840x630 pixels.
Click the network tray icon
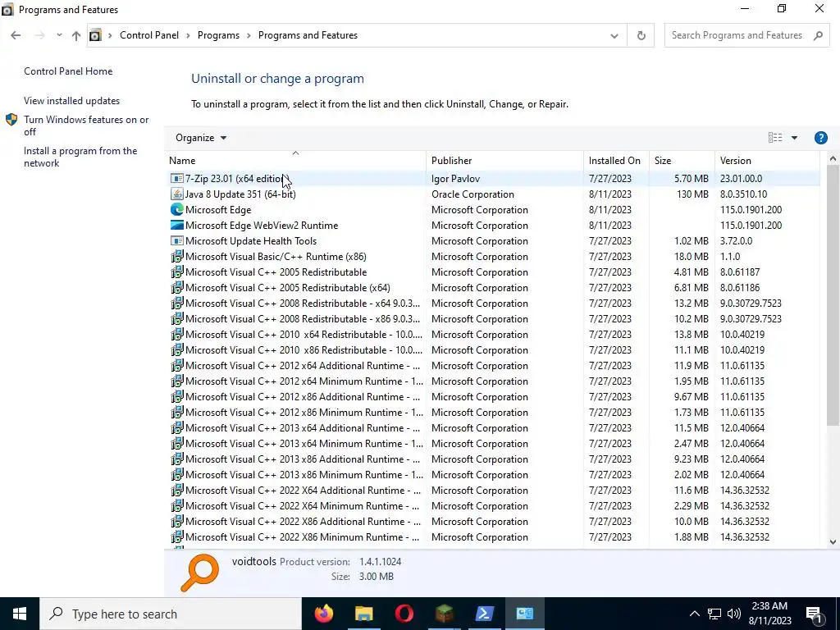tap(714, 614)
